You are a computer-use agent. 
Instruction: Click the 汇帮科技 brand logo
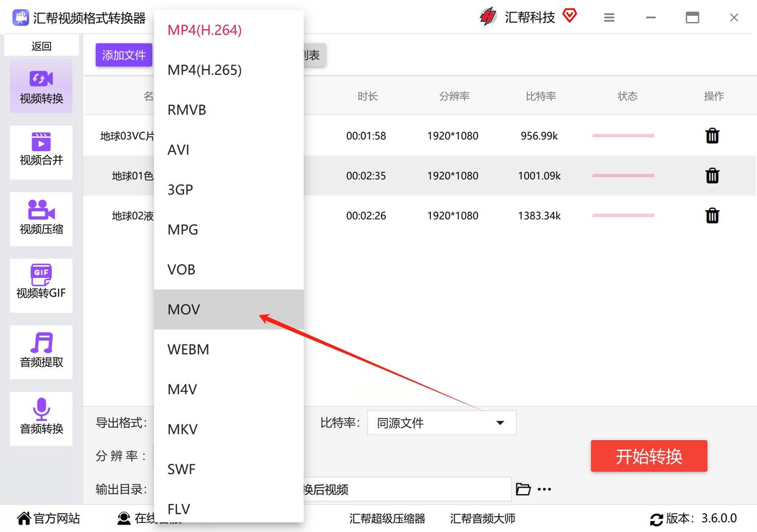[x=488, y=17]
